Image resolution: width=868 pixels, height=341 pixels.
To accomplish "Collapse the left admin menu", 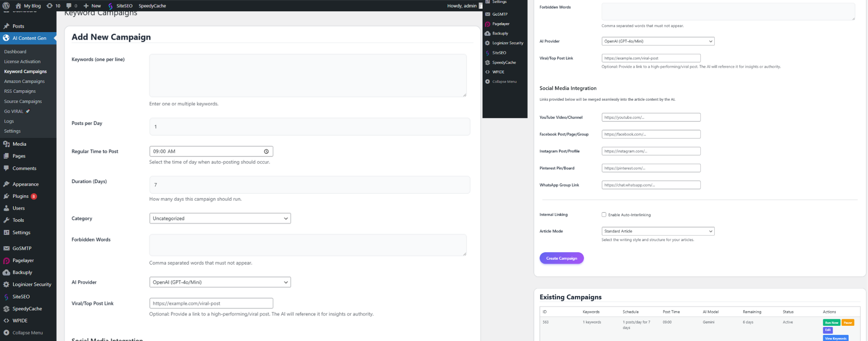I will click(x=27, y=333).
